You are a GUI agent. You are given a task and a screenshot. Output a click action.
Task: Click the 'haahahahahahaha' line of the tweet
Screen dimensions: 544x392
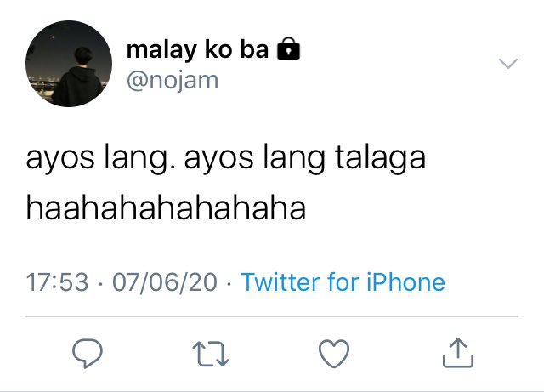coord(166,208)
